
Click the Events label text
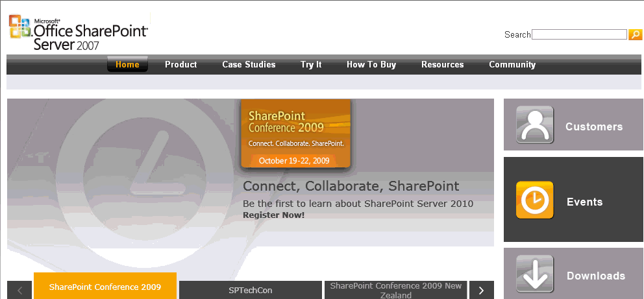(584, 202)
